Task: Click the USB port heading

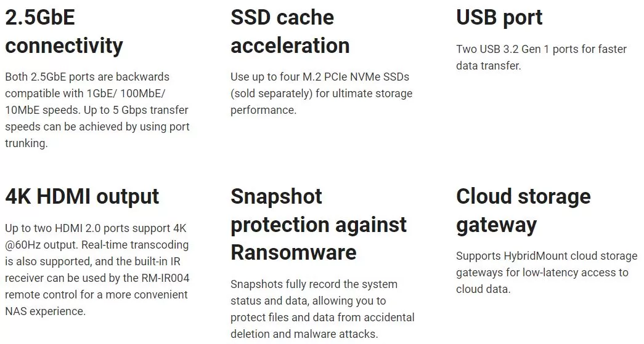Action: (499, 18)
